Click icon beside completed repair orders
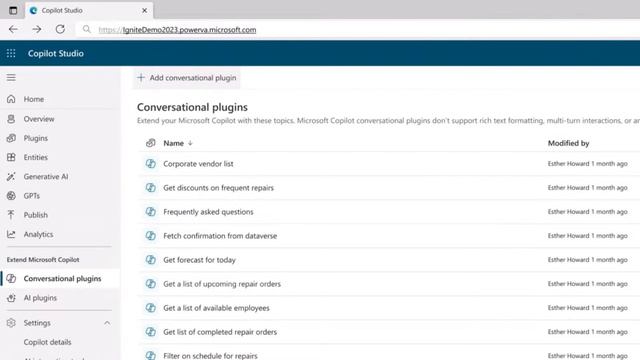 pos(151,332)
